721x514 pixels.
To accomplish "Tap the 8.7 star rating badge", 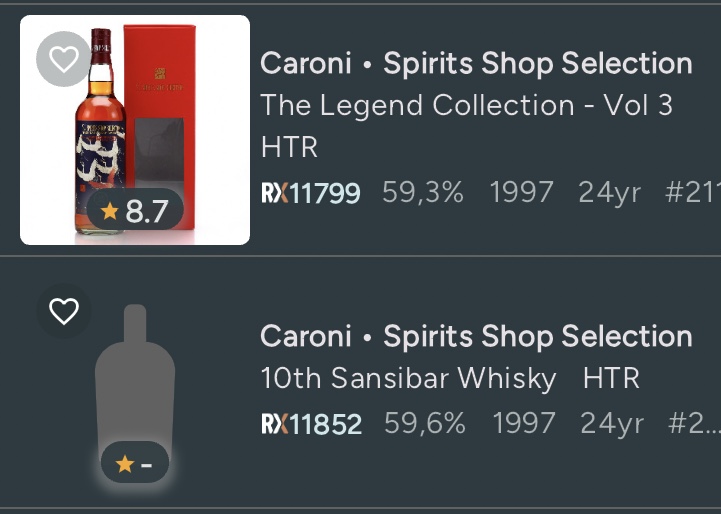I will (135, 211).
